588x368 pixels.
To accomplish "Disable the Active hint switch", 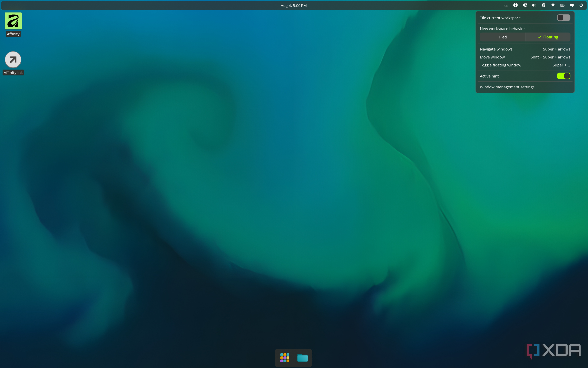I will click(x=563, y=76).
